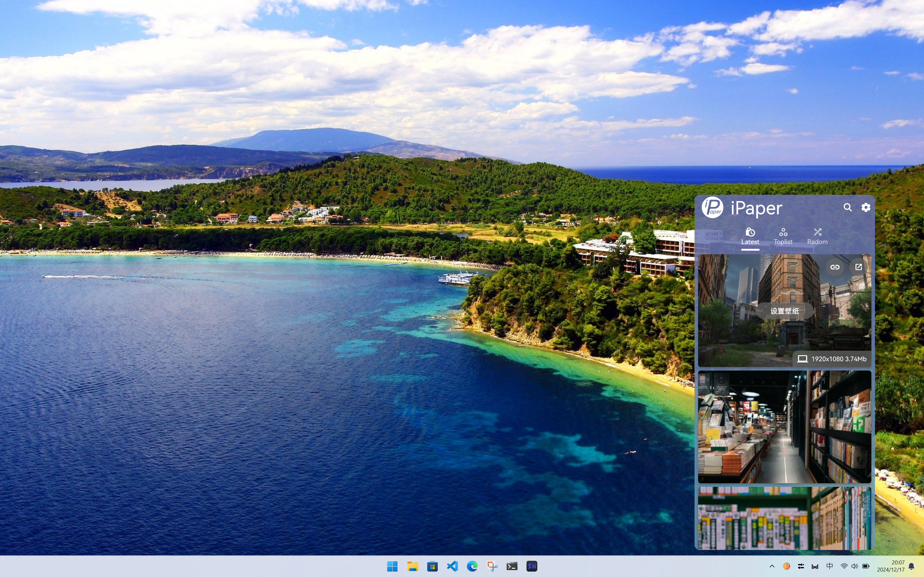The width and height of the screenshot is (924, 577).
Task: Open notification center bell icon
Action: [x=911, y=566]
